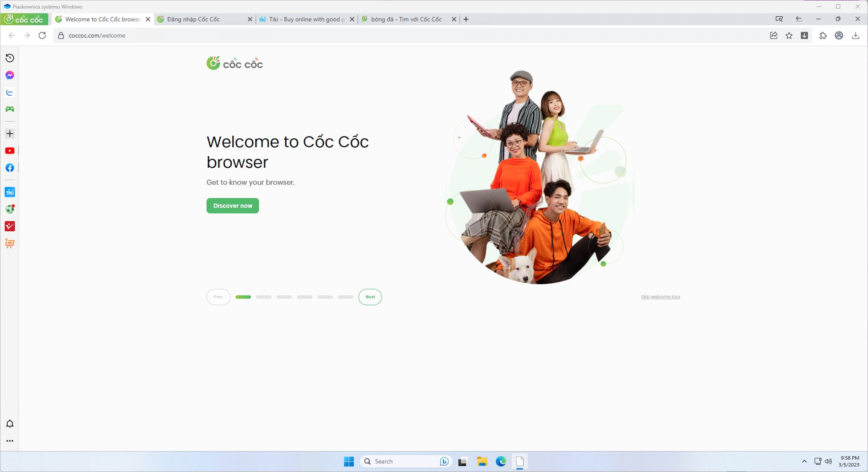Open the Cốc Cốc main menu button
Viewport: 868px width, 472px height.
[x=24, y=19]
